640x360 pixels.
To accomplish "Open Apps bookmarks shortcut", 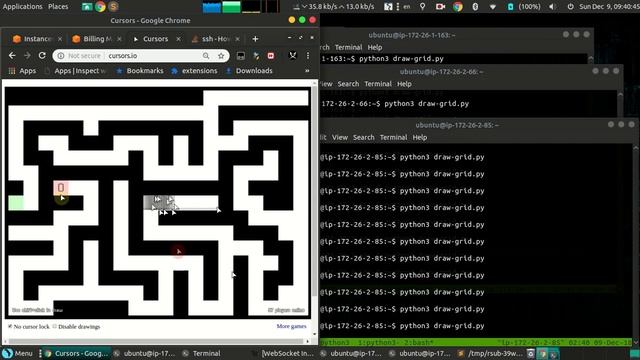I will (22, 71).
